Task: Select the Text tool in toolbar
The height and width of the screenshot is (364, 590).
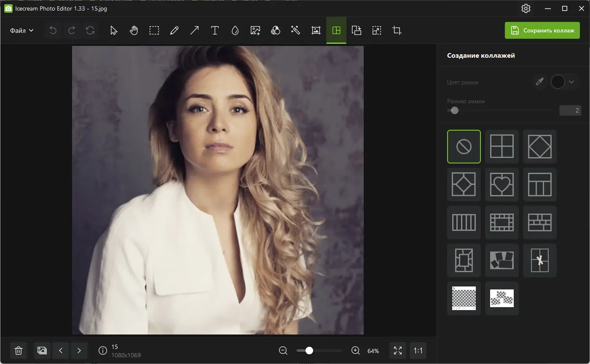Action: (x=215, y=30)
